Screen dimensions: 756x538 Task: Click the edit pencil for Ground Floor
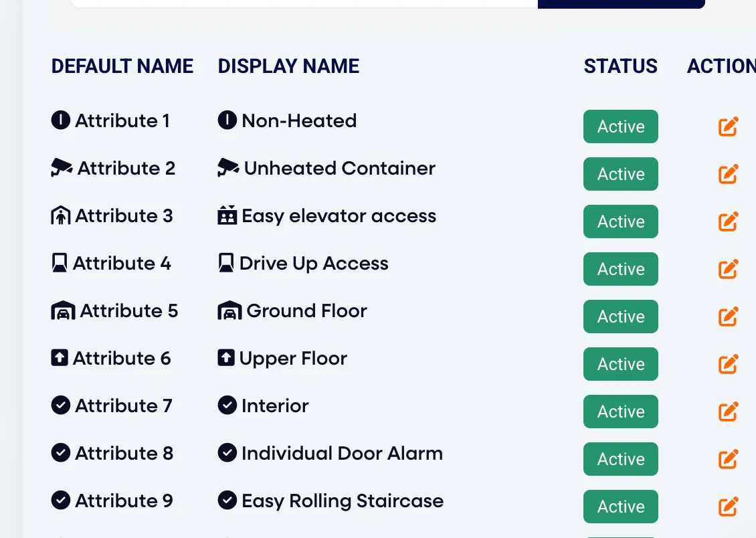pyautogui.click(x=728, y=317)
